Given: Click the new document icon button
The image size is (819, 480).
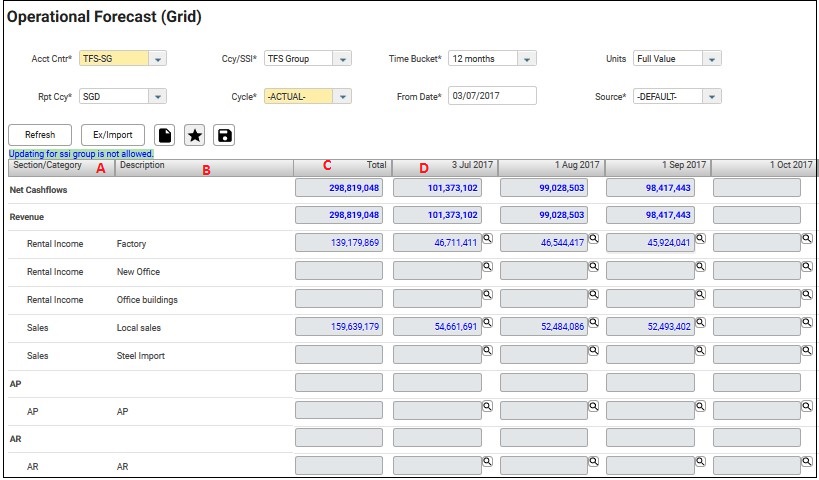Looking at the screenshot, I should 165,135.
